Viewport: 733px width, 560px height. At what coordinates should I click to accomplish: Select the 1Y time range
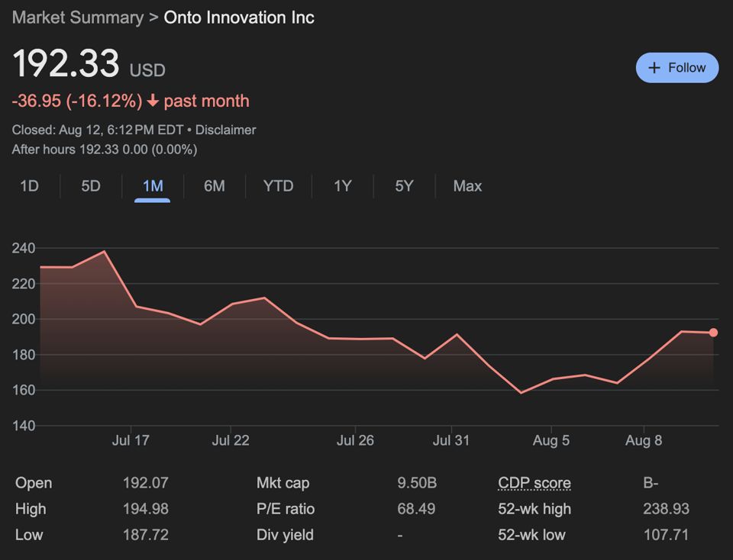[341, 185]
